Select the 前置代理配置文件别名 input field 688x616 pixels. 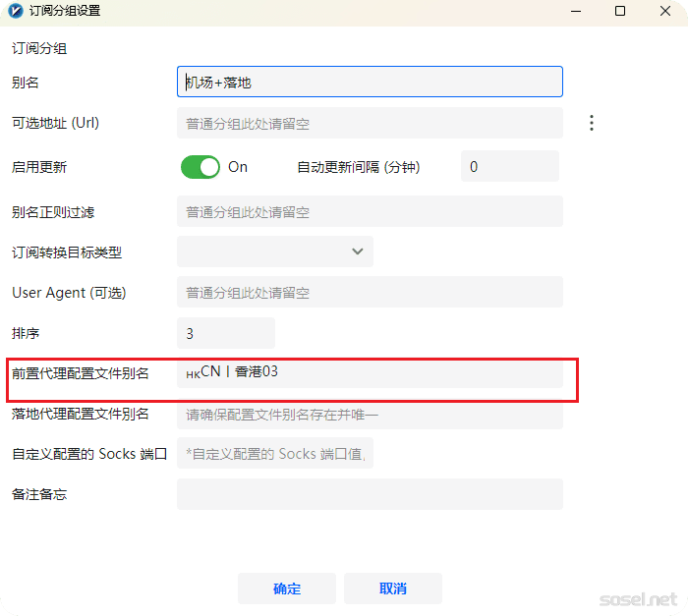[370, 373]
